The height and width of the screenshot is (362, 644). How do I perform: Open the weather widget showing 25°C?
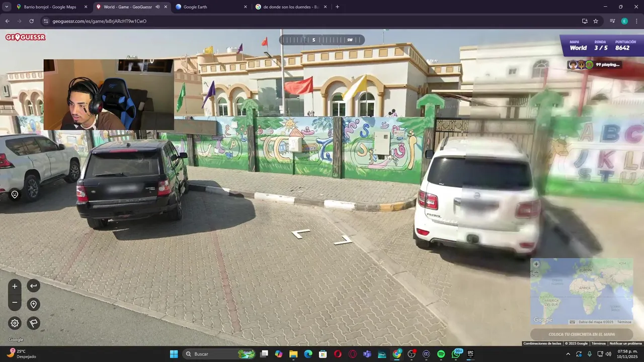coord(22,354)
